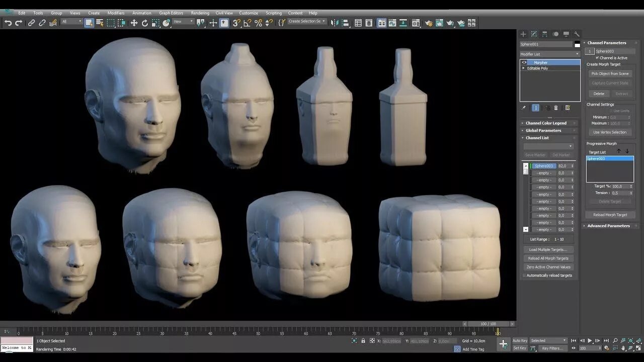The width and height of the screenshot is (644, 362).
Task: Open the Modifier List dropdown
Action: pos(549,54)
